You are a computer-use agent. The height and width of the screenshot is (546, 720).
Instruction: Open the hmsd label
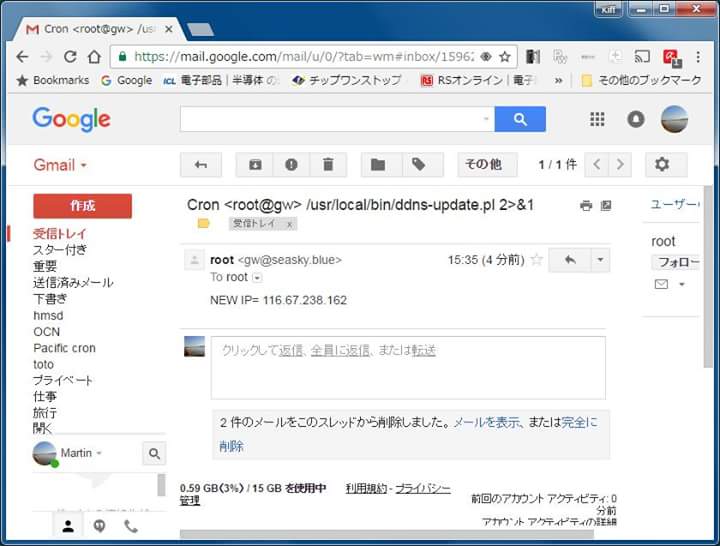point(48,315)
